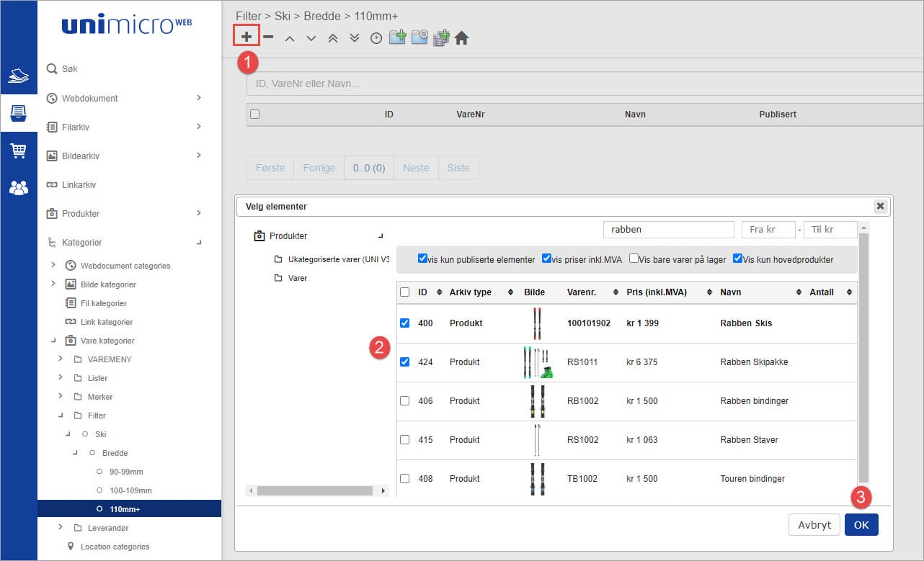
Task: Toggle Vis kun hovedprodukter checkbox
Action: coord(738,259)
